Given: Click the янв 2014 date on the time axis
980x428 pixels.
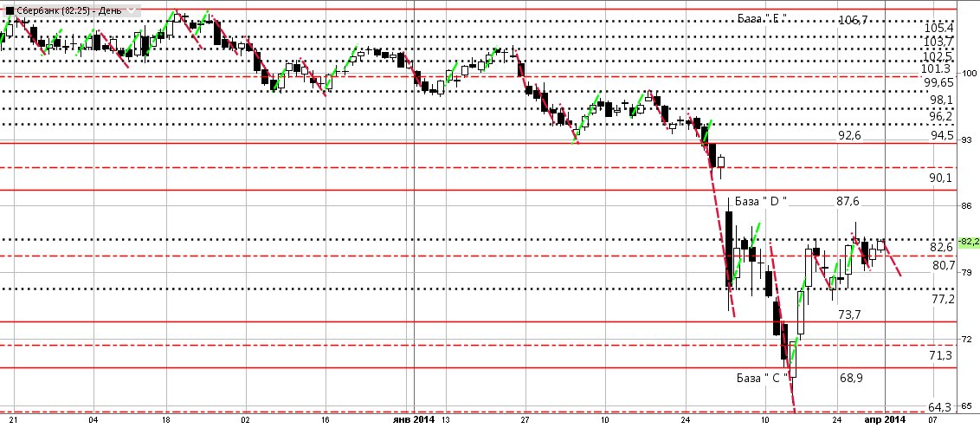Looking at the screenshot, I should pyautogui.click(x=414, y=420).
